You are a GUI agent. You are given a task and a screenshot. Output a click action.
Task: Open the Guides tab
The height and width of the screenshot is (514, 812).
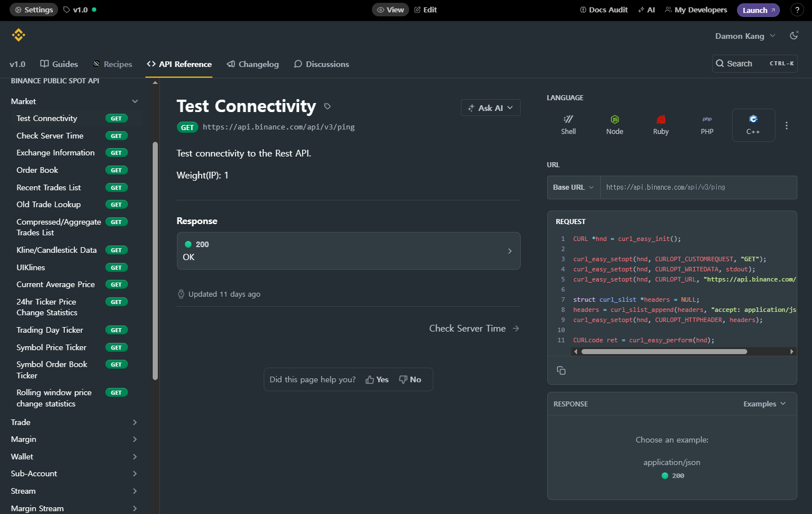[59, 64]
